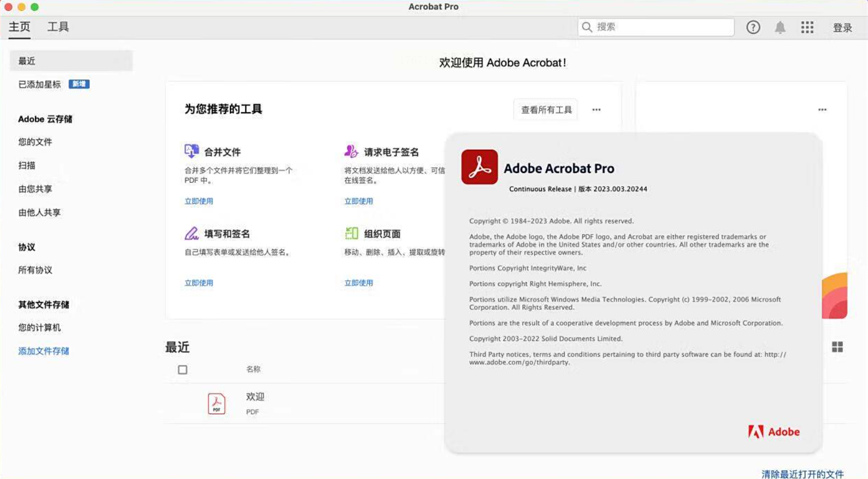Switch to the 工具 tab

(58, 27)
